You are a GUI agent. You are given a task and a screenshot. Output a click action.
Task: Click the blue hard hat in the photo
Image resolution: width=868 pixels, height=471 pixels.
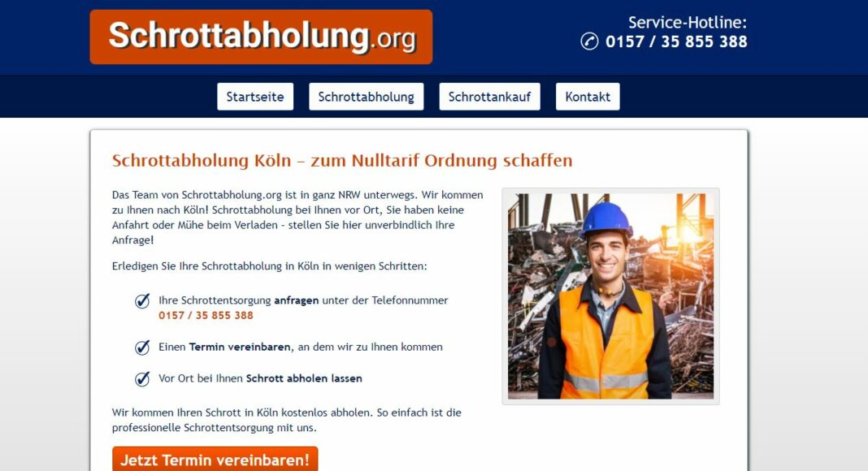606,219
